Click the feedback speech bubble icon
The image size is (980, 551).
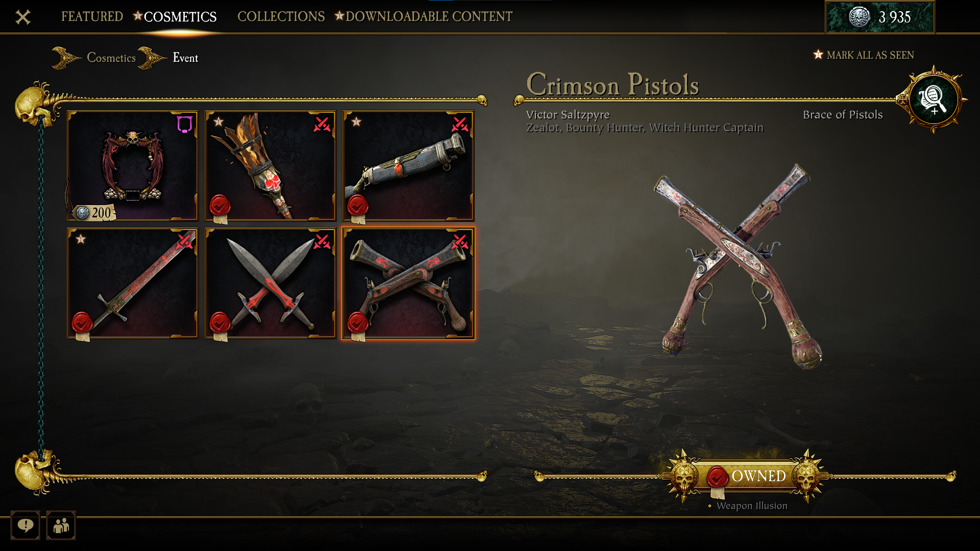25,525
